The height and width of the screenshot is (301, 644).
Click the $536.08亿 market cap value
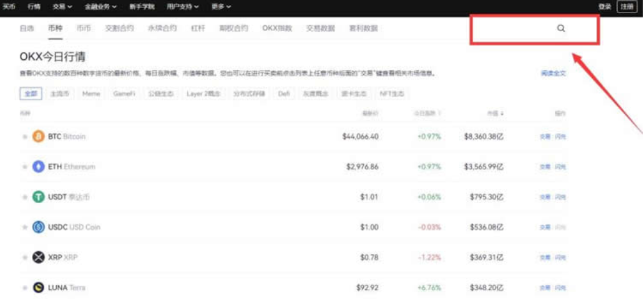click(487, 227)
